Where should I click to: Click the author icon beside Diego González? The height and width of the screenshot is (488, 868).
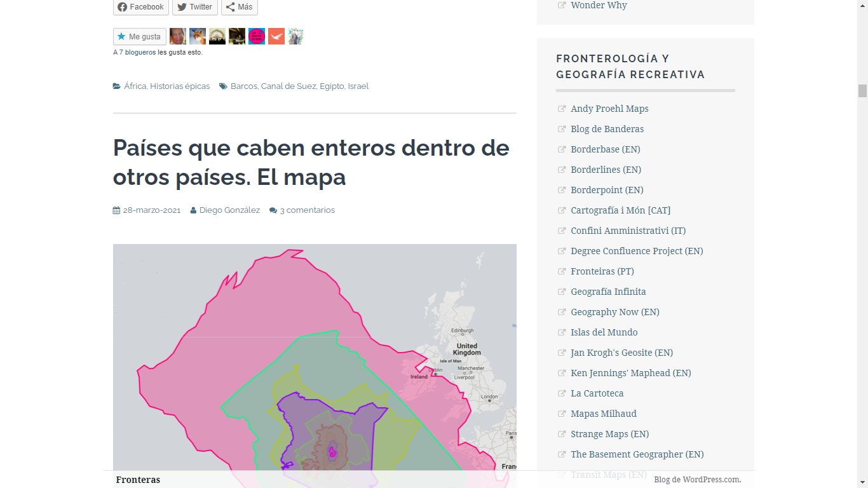pos(193,210)
